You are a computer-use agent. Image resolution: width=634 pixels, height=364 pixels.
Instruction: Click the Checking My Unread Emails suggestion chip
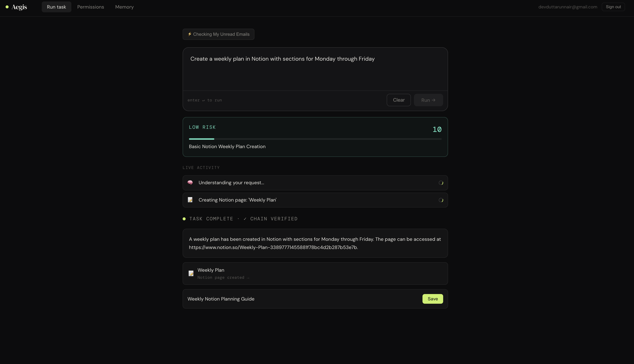(218, 34)
